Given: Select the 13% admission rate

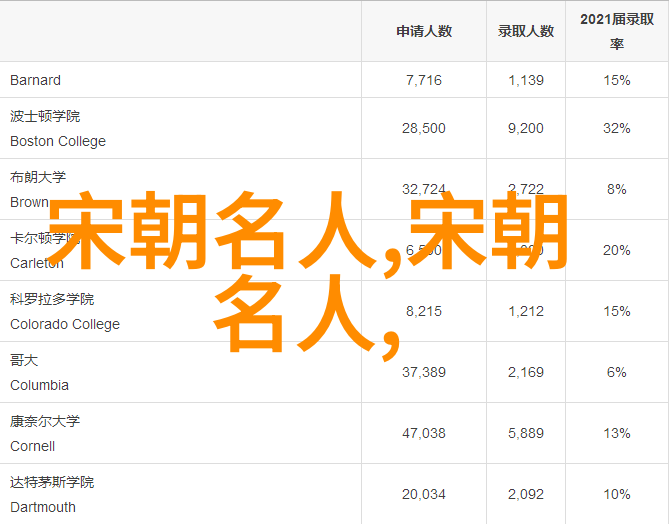Looking at the screenshot, I should [617, 434].
